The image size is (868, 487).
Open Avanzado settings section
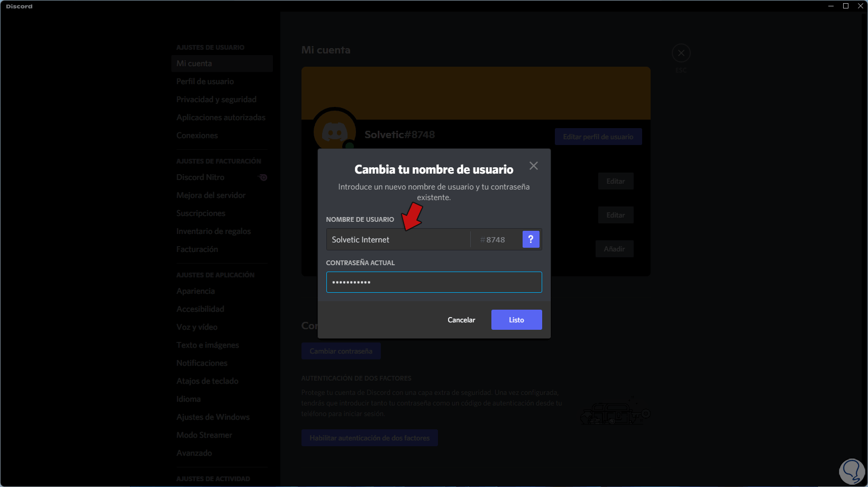click(222, 453)
